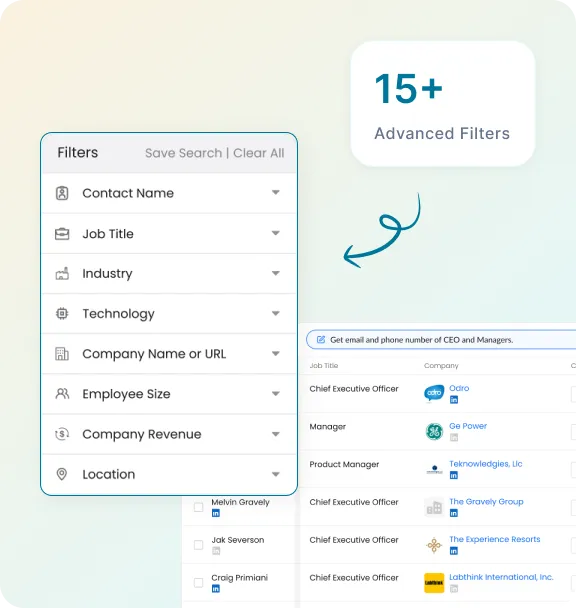The width and height of the screenshot is (576, 608).
Task: Expand the Employee Size filter arrow
Action: tap(275, 394)
